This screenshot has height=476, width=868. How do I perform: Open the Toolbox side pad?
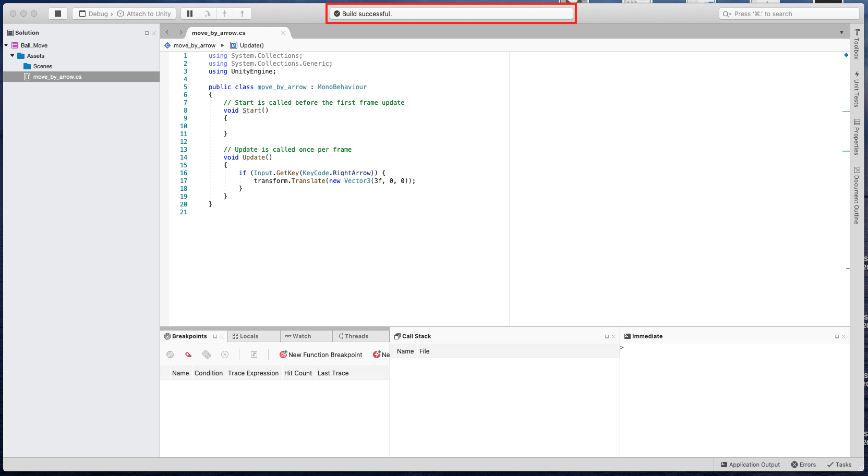coord(857,44)
